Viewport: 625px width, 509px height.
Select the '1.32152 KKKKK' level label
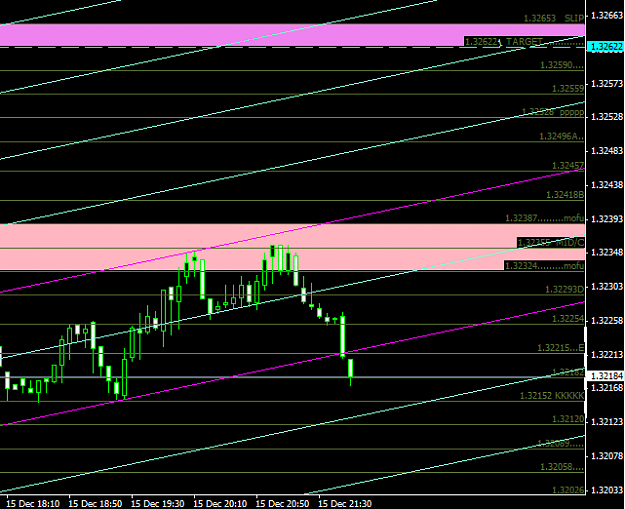coord(552,396)
